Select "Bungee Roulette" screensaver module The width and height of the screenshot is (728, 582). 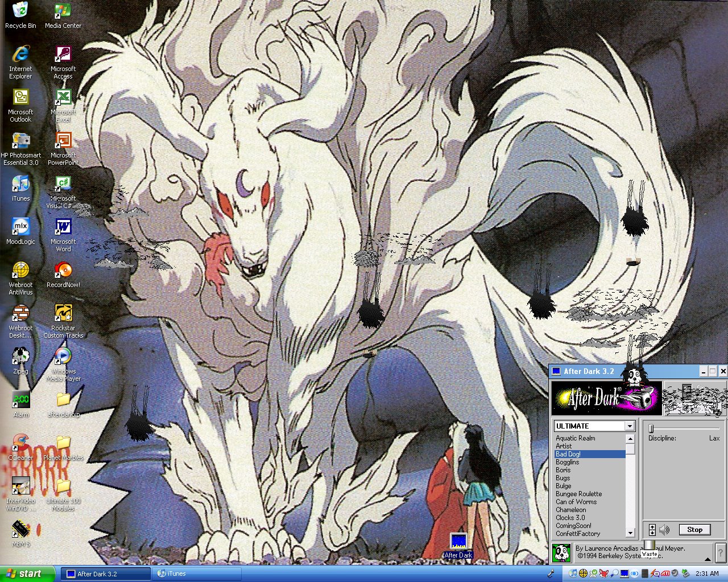coord(578,494)
